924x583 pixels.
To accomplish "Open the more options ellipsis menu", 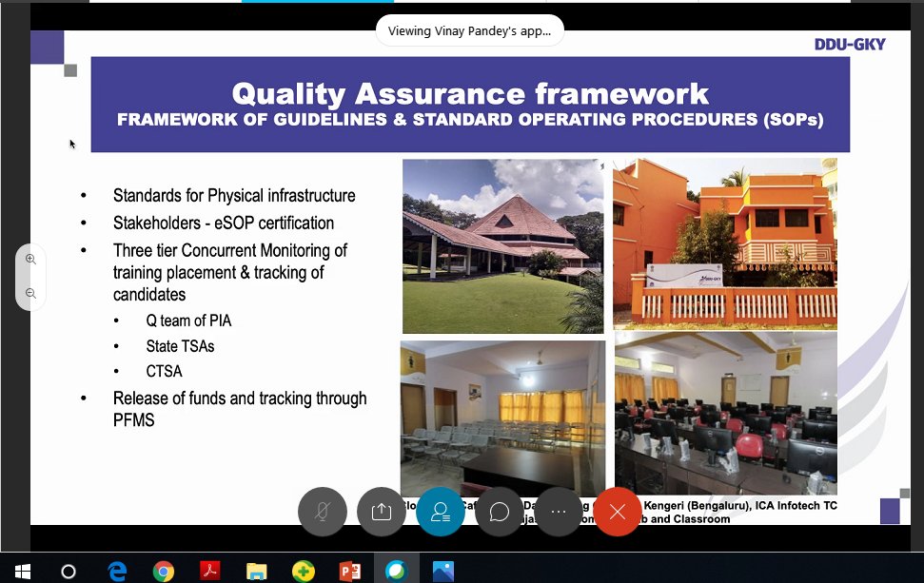I will [559, 511].
